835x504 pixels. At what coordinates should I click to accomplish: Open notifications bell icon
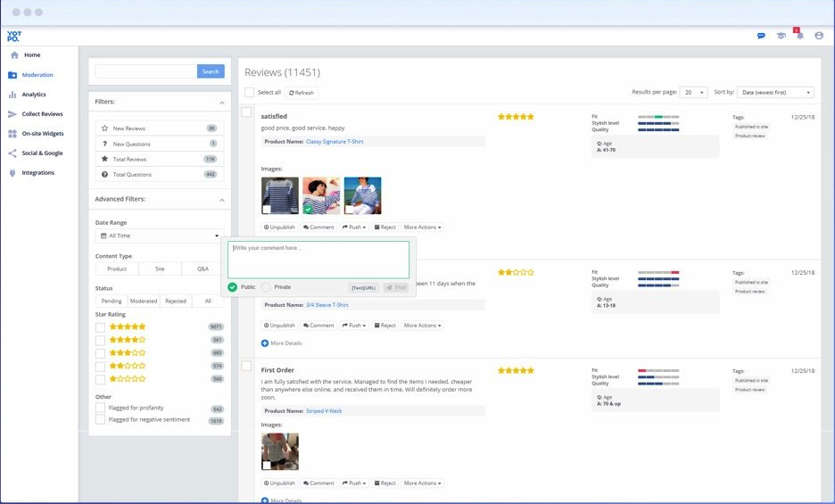[799, 36]
